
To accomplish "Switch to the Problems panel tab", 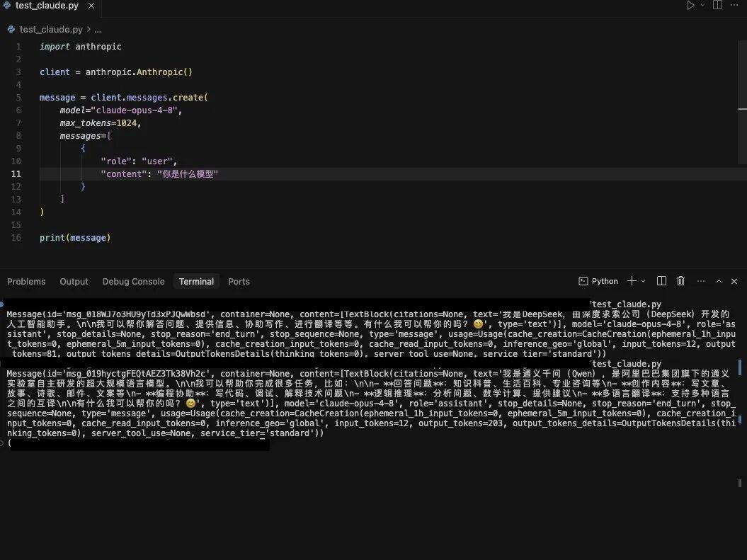I will (26, 282).
